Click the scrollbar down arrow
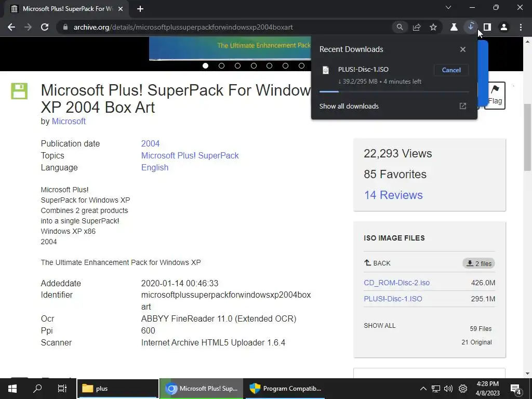532x399 pixels. (527, 374)
